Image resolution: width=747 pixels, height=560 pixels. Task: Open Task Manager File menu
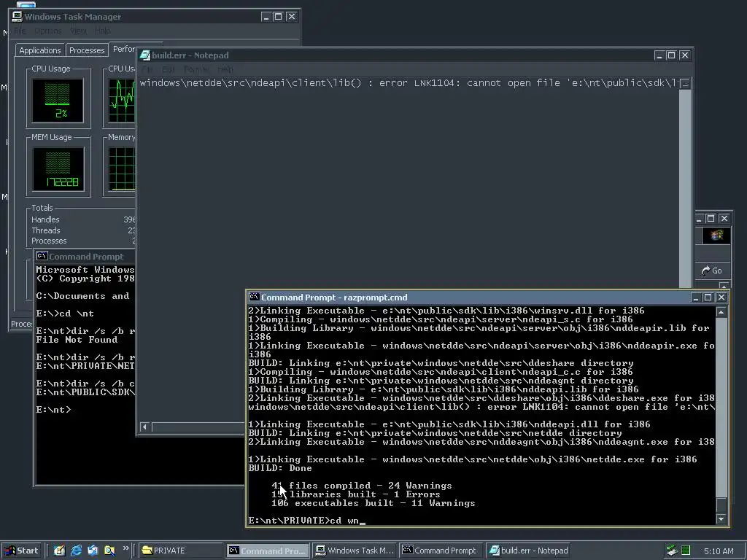(x=20, y=31)
